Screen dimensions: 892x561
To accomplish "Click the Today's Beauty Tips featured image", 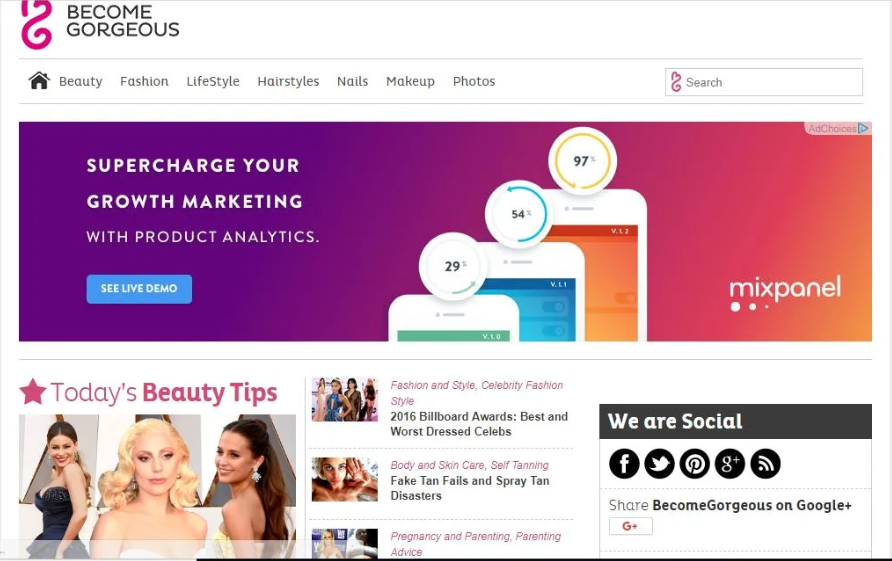I will (158, 486).
